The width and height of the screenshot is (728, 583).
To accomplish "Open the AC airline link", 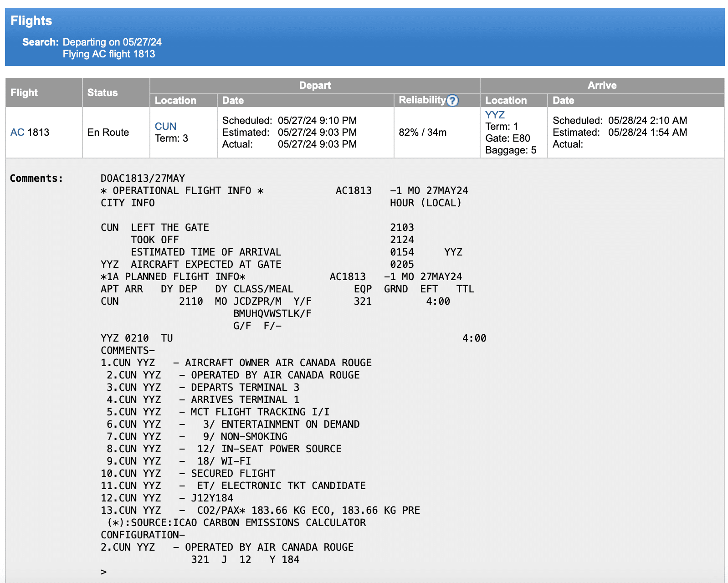I will 17,133.
